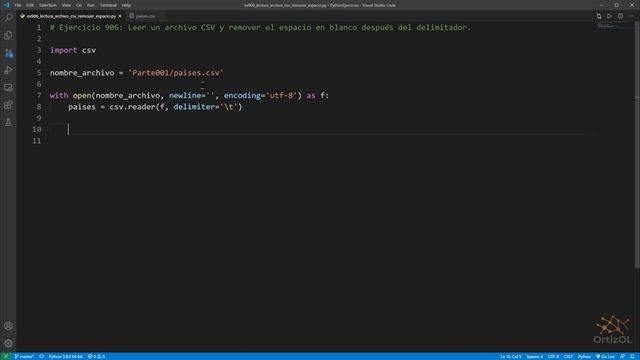Viewport: 640px width, 360px height.
Task: Select the Python language mode
Action: point(584,356)
